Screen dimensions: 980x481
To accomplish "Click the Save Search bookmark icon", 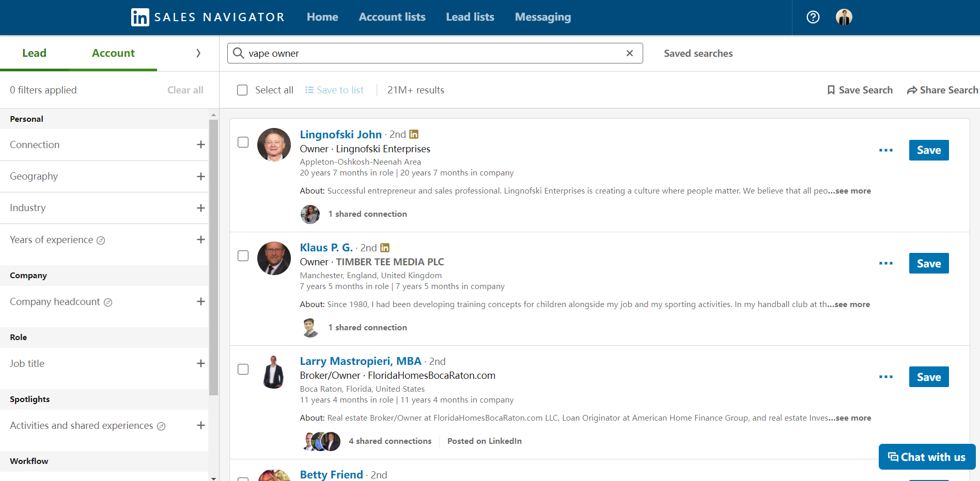I will click(x=831, y=90).
